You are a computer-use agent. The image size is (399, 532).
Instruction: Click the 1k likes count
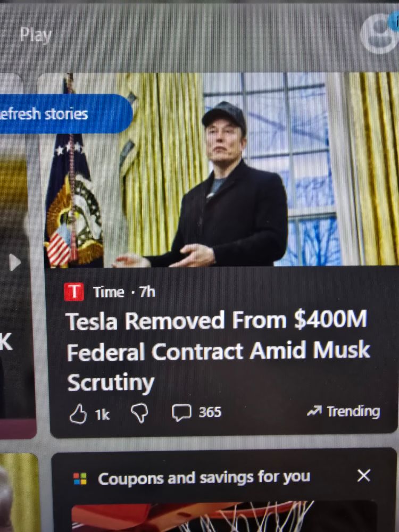102,414
